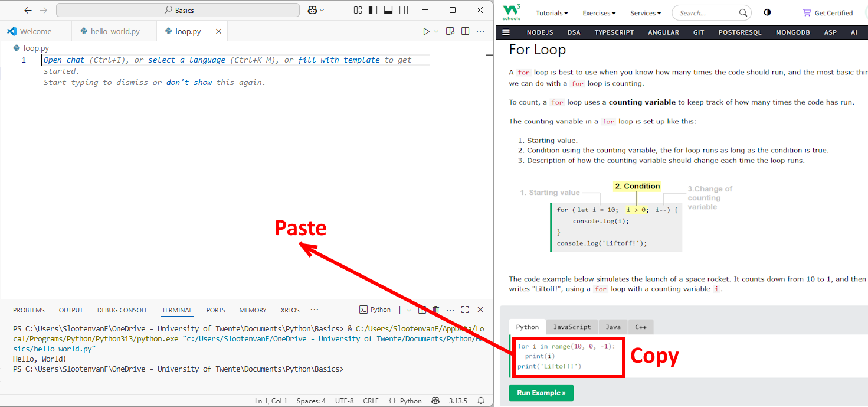This screenshot has height=407, width=868.
Task: Toggle the secondary side bar layout icon
Action: [404, 10]
